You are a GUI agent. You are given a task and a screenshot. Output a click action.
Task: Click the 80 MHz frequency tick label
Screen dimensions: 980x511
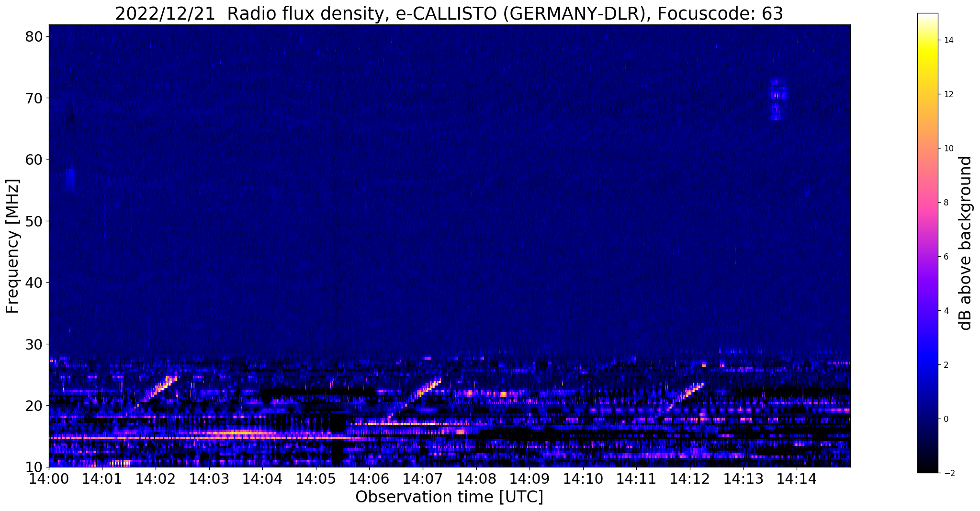pos(34,37)
